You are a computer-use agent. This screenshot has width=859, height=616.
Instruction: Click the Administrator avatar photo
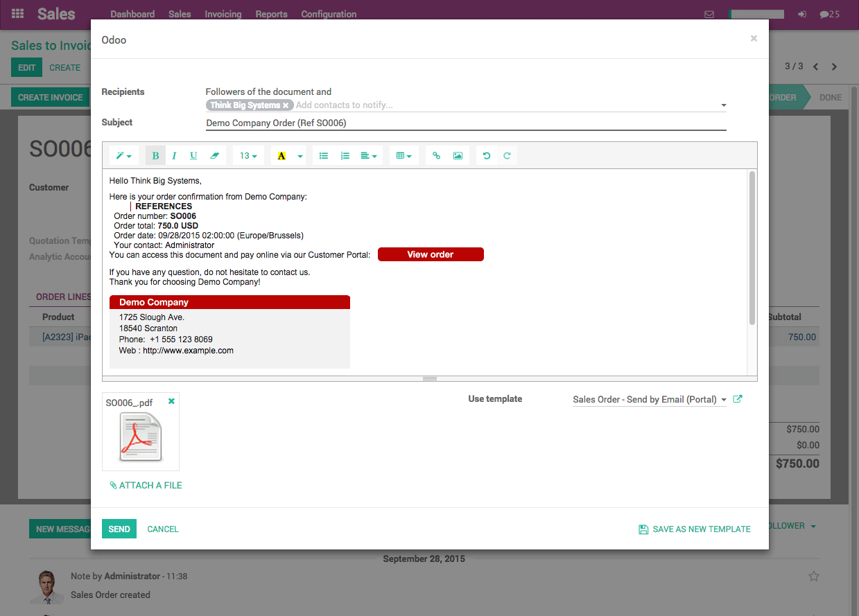tap(46, 587)
